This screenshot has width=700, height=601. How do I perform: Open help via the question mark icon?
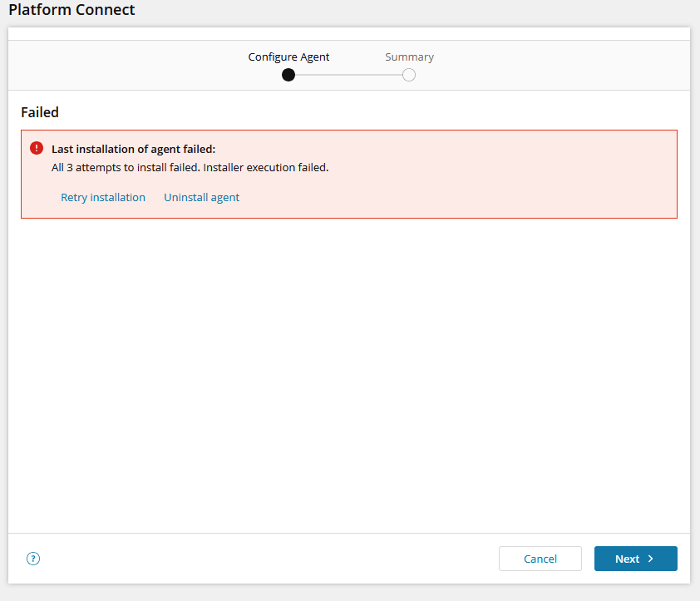[x=33, y=559]
